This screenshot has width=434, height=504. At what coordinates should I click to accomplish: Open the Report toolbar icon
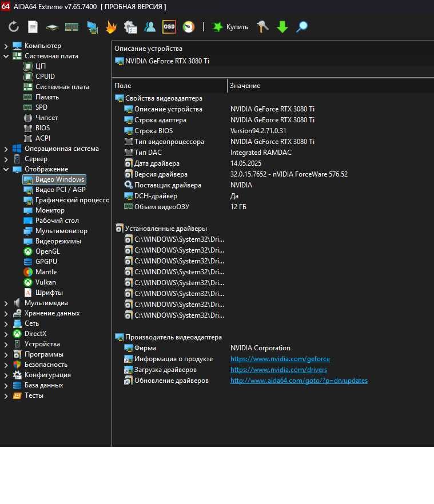click(33, 27)
